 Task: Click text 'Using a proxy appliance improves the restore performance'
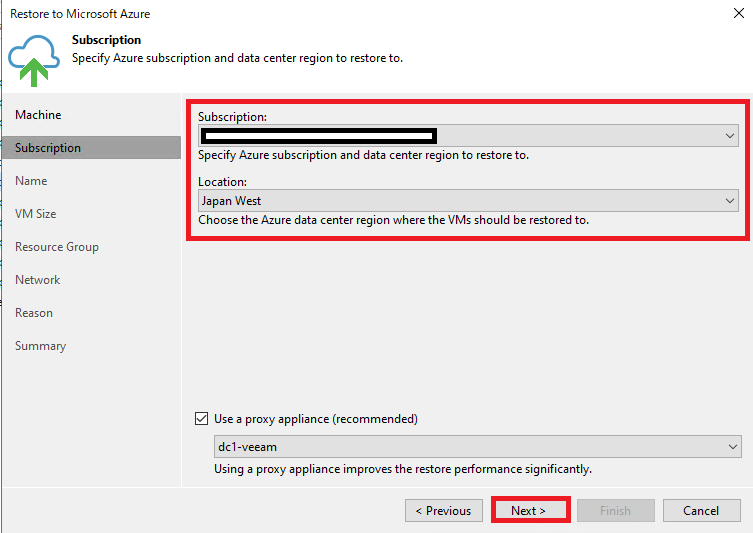(368, 469)
